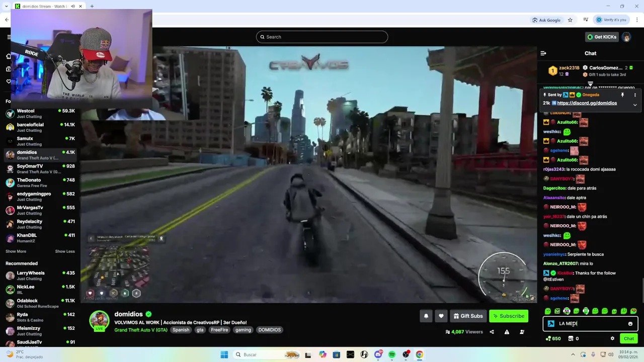
Task: Subscribe to the domidios channel
Action: [508, 316]
